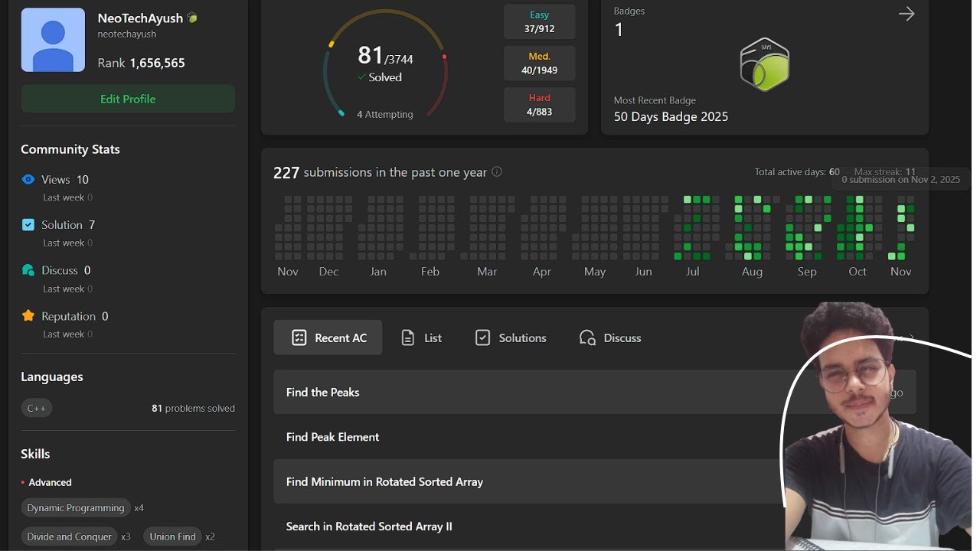
Task: Click the 4 Attempting label
Action: pyautogui.click(x=385, y=114)
